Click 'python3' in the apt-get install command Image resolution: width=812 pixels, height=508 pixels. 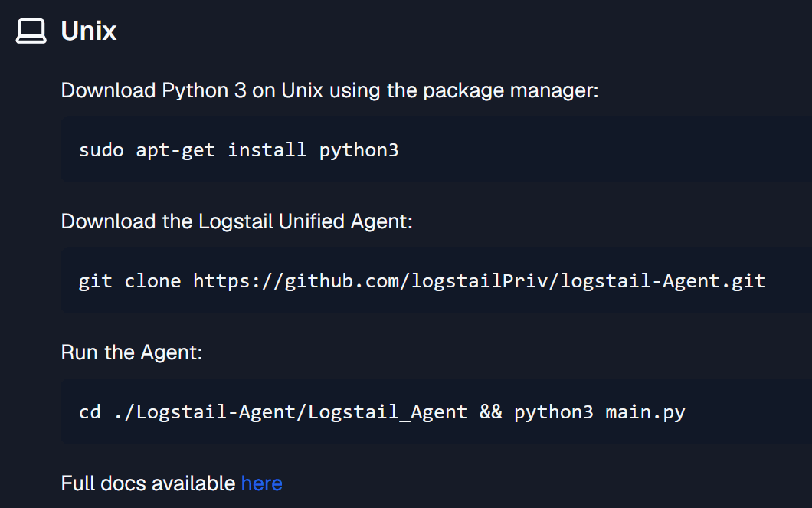(359, 151)
